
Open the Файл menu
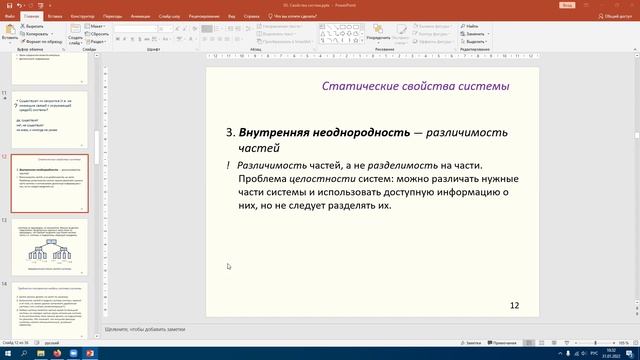10,16
